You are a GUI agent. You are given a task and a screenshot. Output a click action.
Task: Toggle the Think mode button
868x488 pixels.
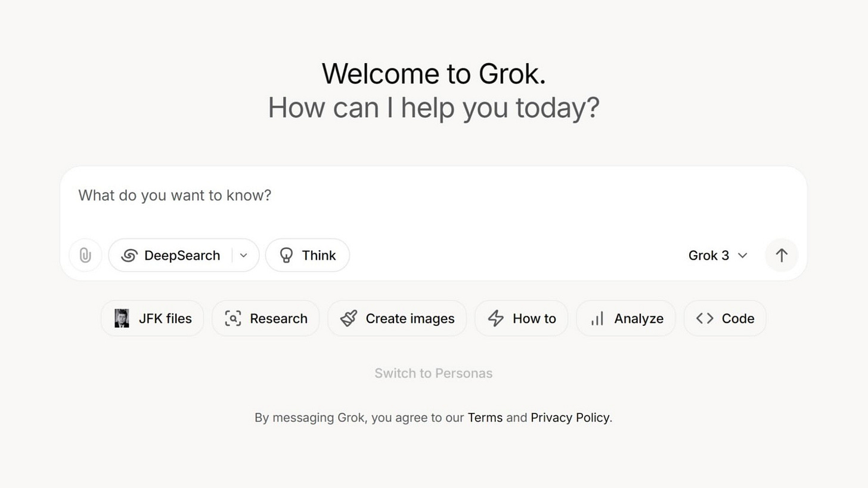[307, 255]
